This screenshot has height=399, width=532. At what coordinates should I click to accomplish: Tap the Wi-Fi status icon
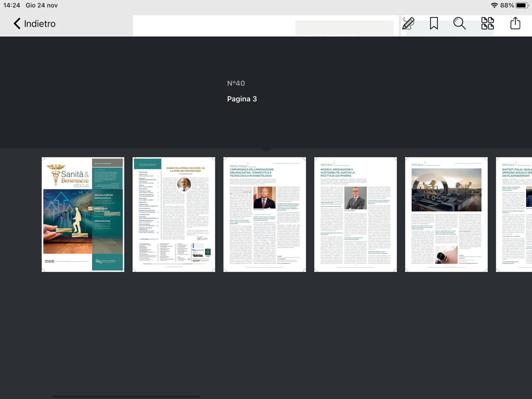[494, 5]
